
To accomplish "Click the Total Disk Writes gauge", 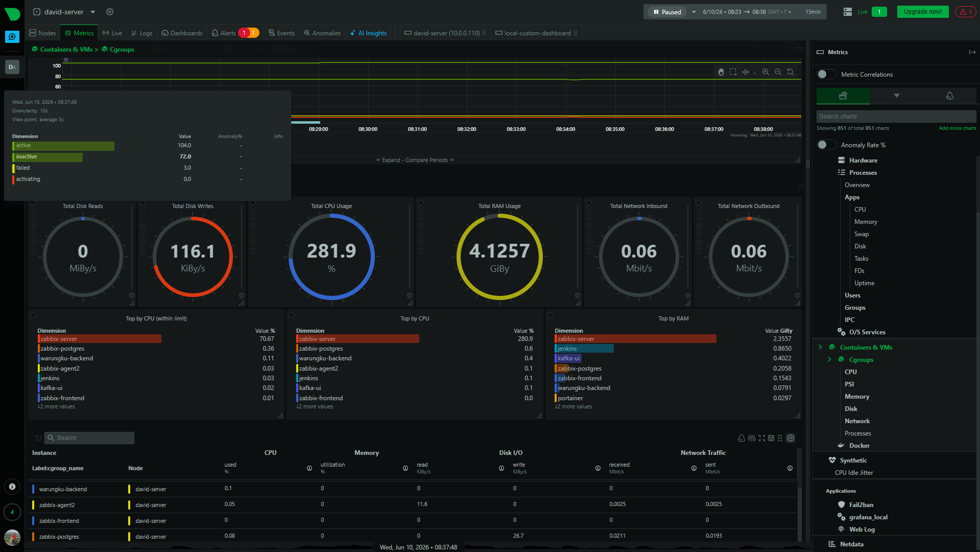I will [193, 257].
